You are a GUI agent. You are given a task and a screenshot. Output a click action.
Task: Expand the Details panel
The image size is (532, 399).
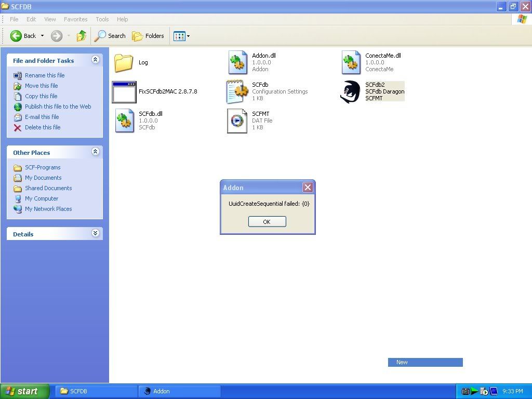[x=96, y=233]
